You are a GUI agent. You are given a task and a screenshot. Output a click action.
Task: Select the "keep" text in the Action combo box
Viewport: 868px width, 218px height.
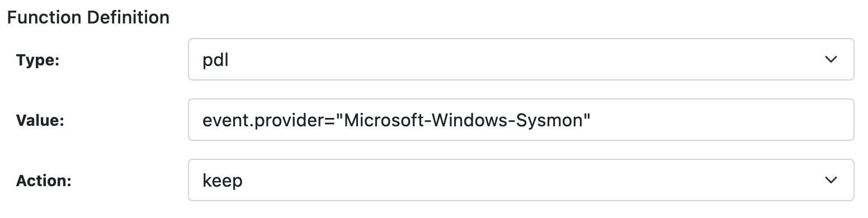(x=223, y=181)
